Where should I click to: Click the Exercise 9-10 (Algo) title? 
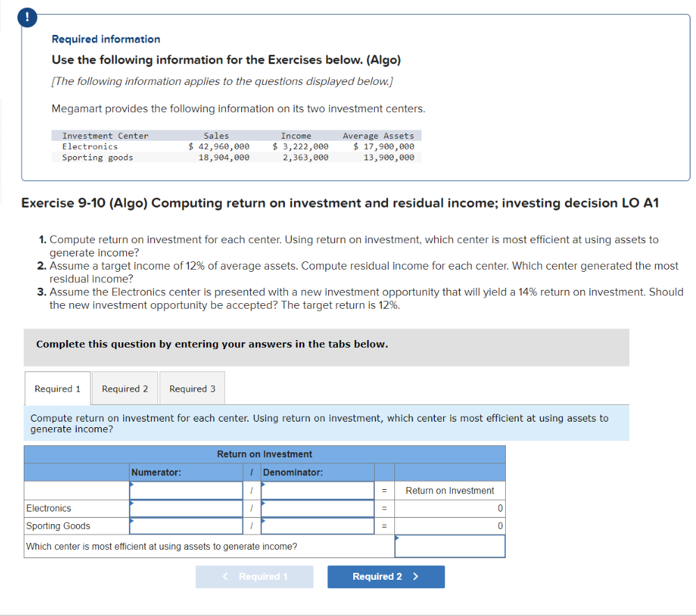pos(340,203)
